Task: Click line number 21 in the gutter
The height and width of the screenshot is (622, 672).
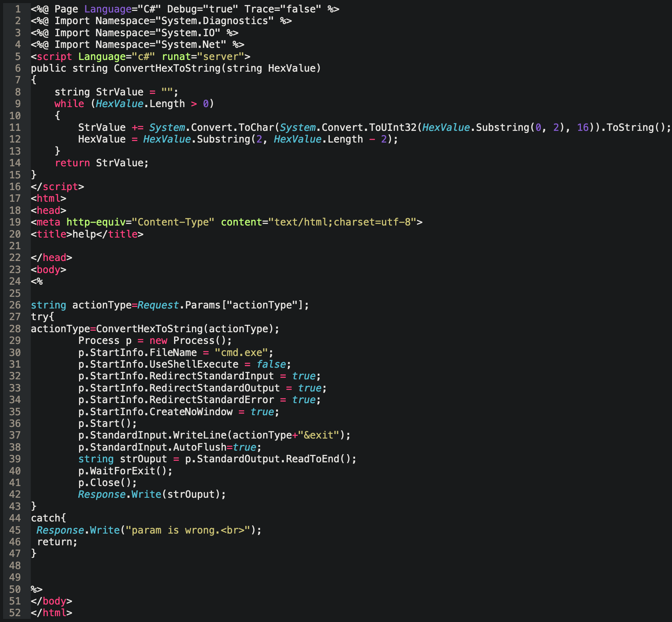Action: (x=15, y=246)
